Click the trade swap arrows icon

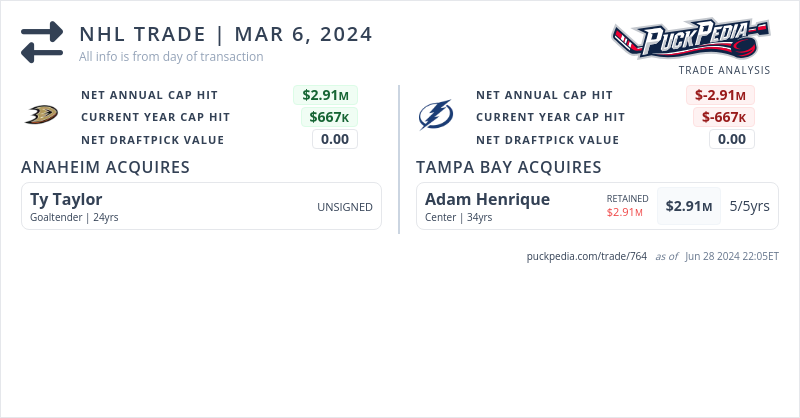(42, 42)
